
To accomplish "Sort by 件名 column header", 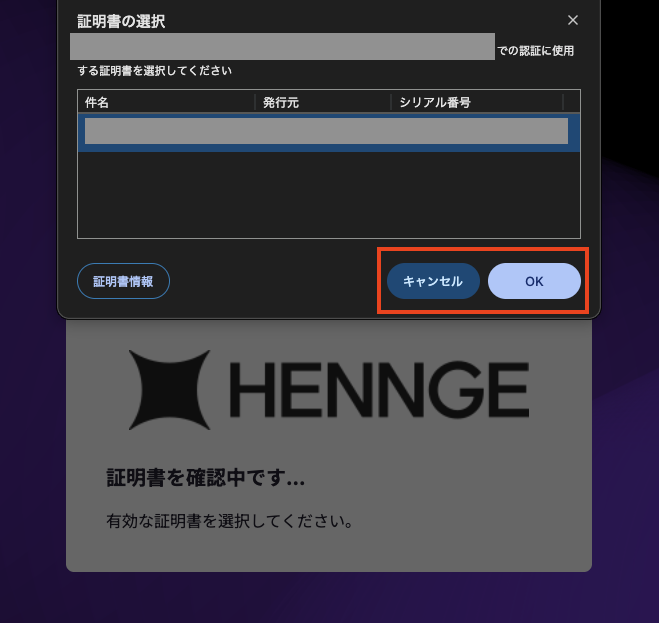I will pyautogui.click(x=166, y=102).
